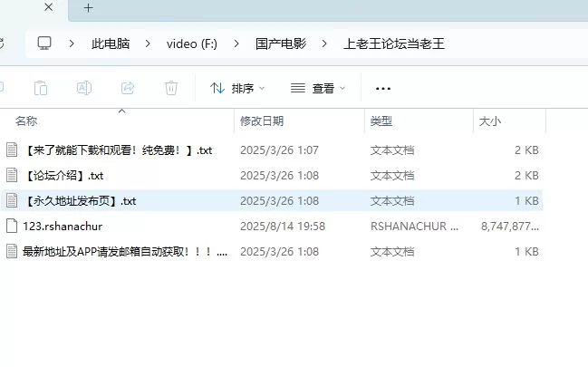Sort by the 修改日期 column header

pos(262,121)
